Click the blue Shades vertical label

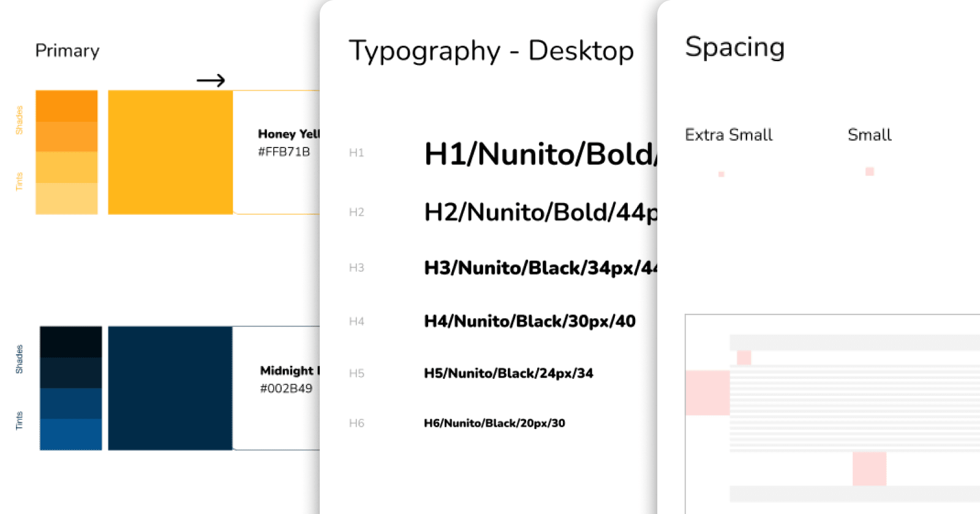click(x=19, y=360)
